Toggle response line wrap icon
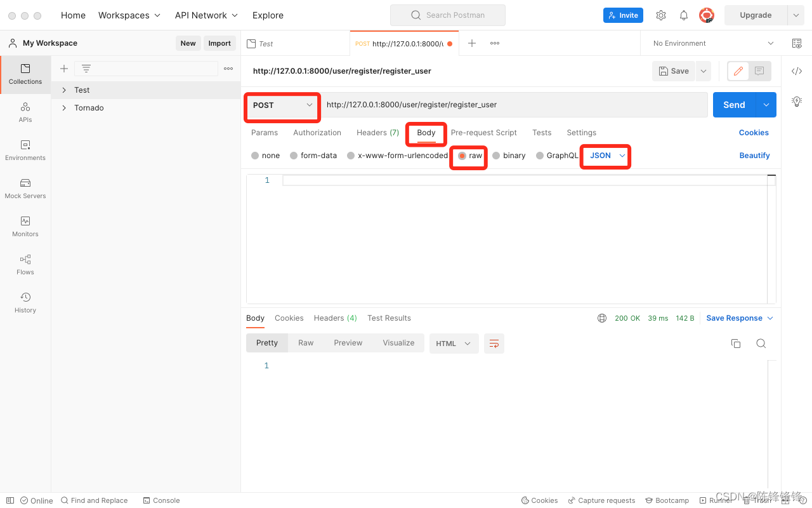 tap(494, 344)
